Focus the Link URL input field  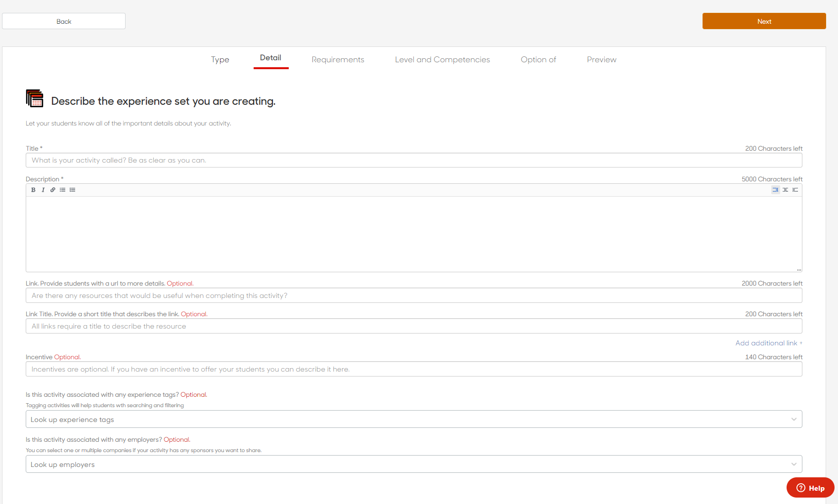point(414,295)
